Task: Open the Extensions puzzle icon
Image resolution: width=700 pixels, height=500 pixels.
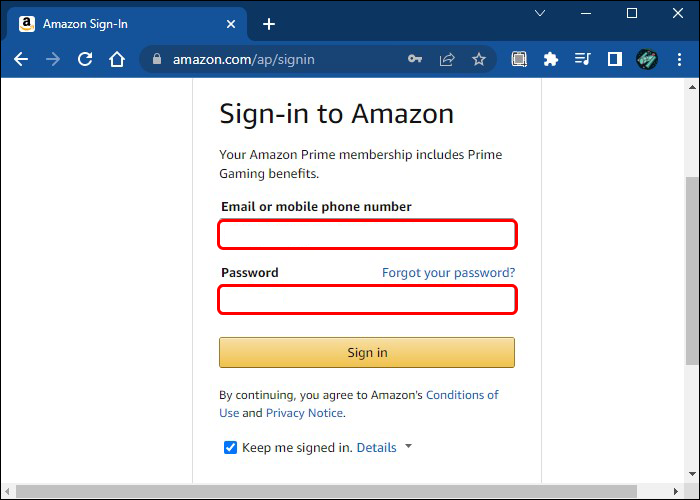Action: 550,59
